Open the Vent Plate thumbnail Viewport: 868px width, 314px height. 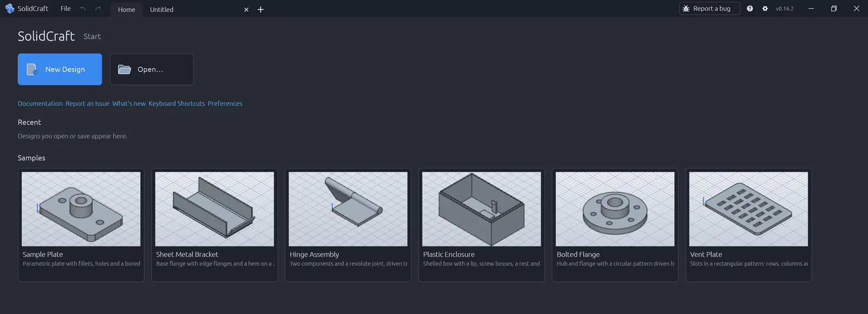point(748,209)
